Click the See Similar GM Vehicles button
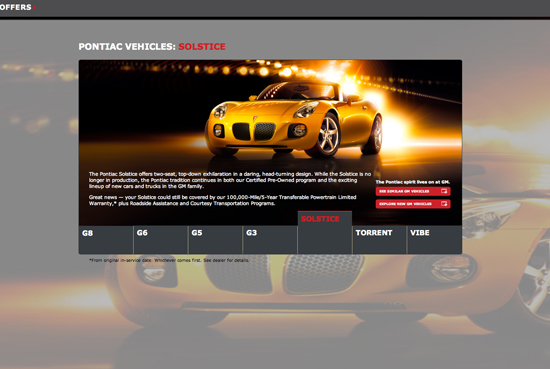Viewport: 550px width, 369px height. 413,191
